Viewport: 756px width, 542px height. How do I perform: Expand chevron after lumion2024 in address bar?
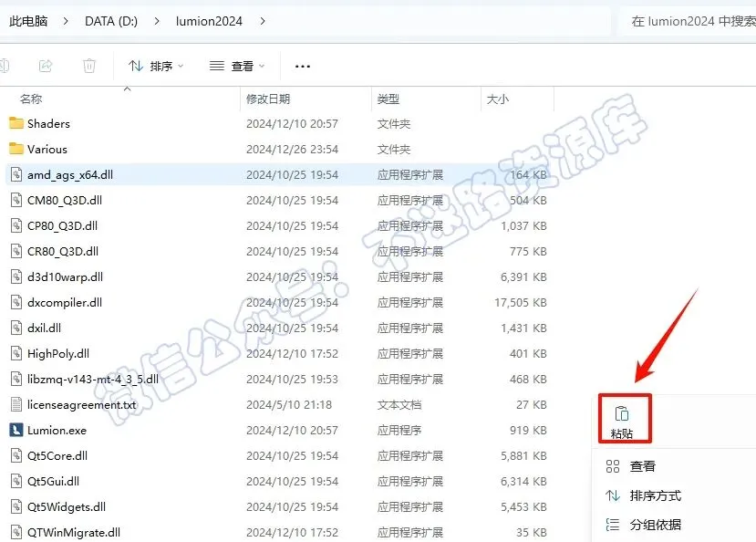click(263, 21)
